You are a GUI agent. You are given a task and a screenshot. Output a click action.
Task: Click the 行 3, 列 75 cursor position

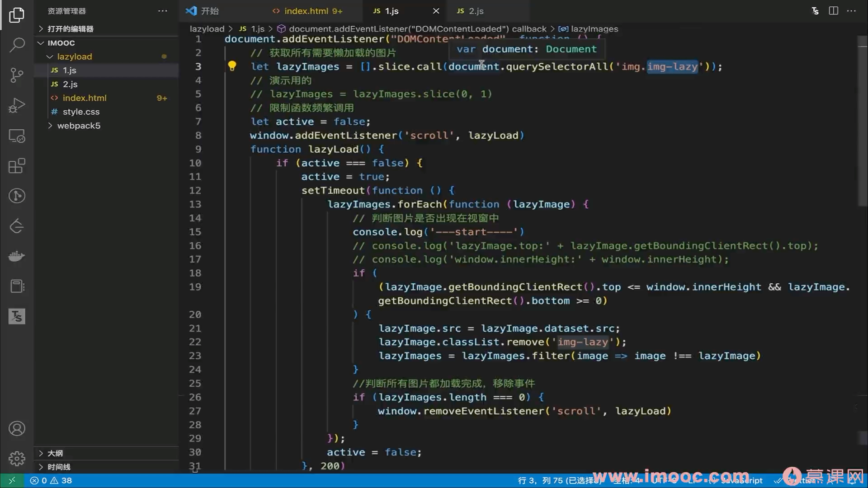tap(559, 480)
